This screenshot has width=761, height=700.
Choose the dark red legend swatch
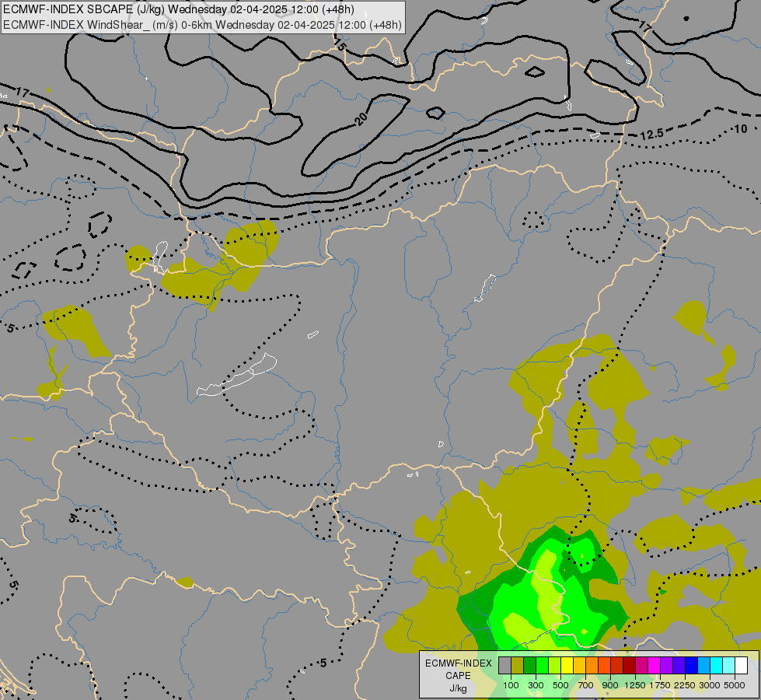coord(629,665)
